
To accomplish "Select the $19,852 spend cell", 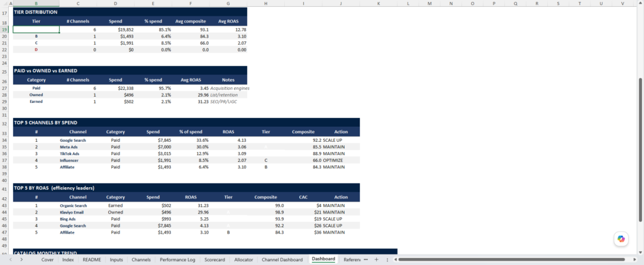I will tap(116, 30).
